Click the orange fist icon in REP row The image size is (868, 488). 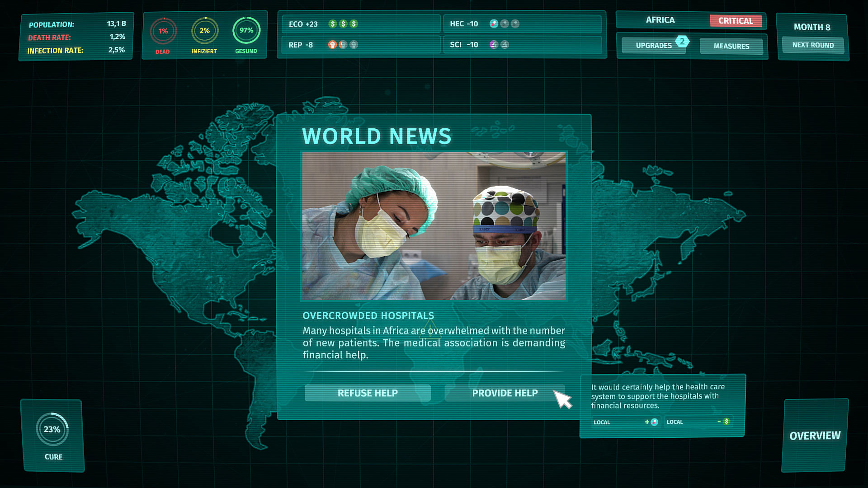click(x=332, y=45)
